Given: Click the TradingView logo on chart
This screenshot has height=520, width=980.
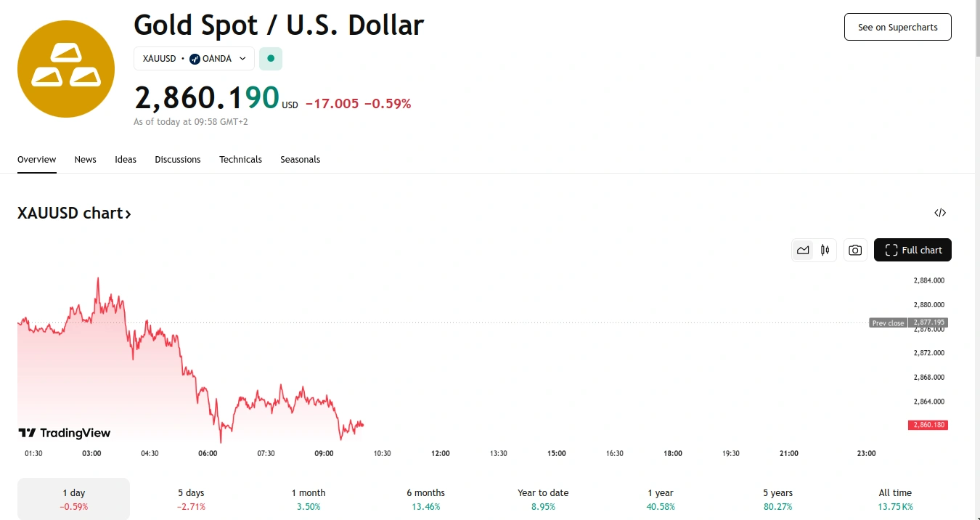Looking at the screenshot, I should click(65, 434).
